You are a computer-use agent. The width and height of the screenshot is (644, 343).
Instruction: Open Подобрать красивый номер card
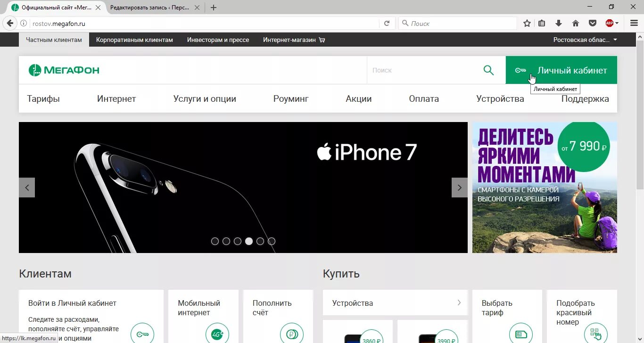pos(582,316)
